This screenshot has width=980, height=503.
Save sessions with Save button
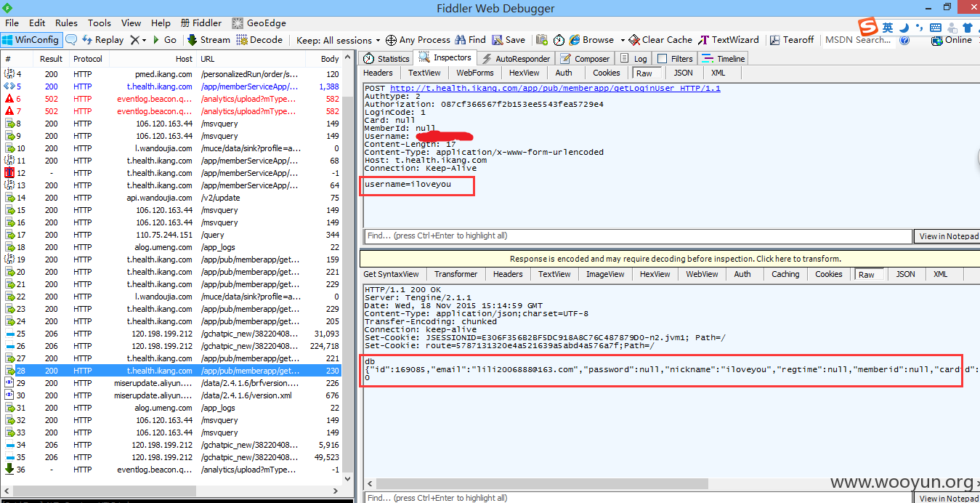(x=509, y=40)
